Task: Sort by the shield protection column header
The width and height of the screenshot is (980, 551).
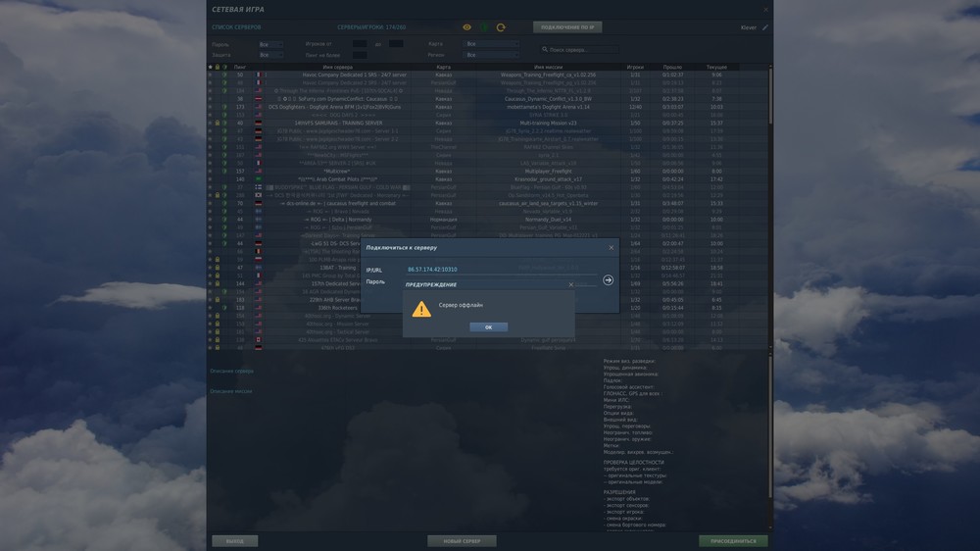Action: coord(224,67)
